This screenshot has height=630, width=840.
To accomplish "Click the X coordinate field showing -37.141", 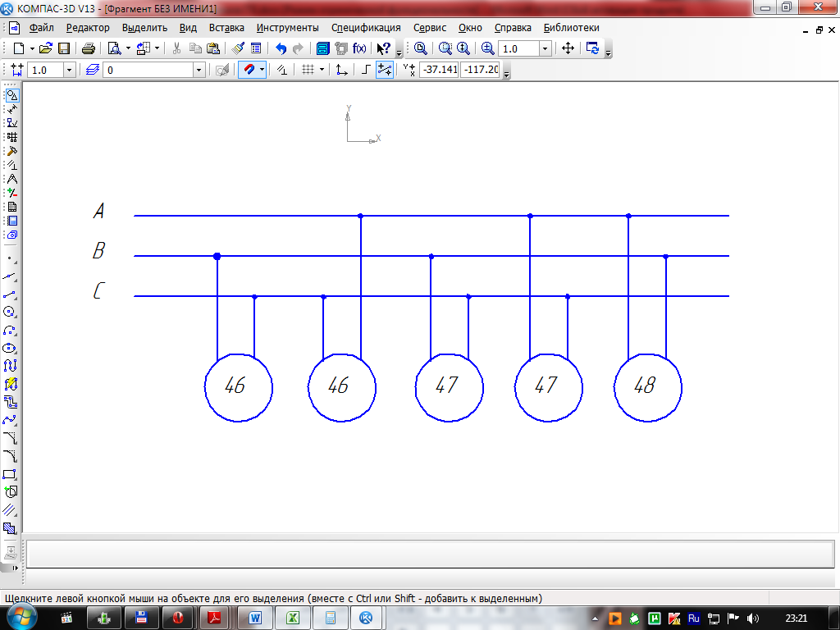I will 439,70.
